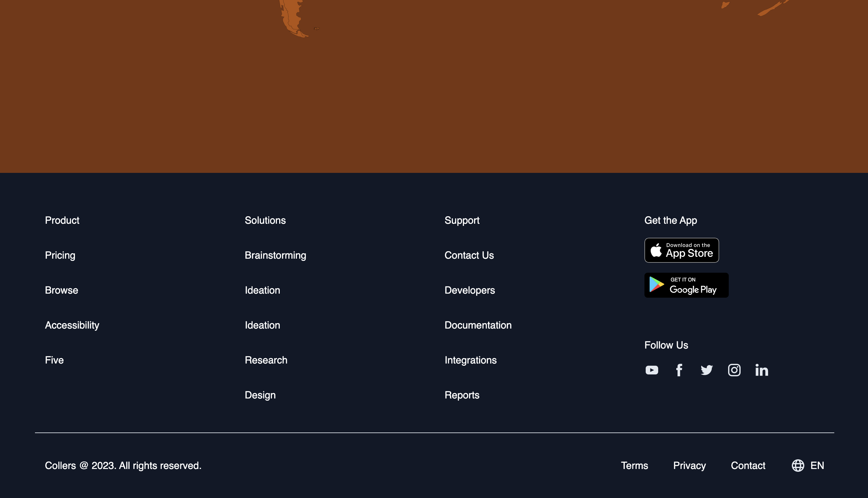Open the Instagram icon link

pyautogui.click(x=734, y=370)
